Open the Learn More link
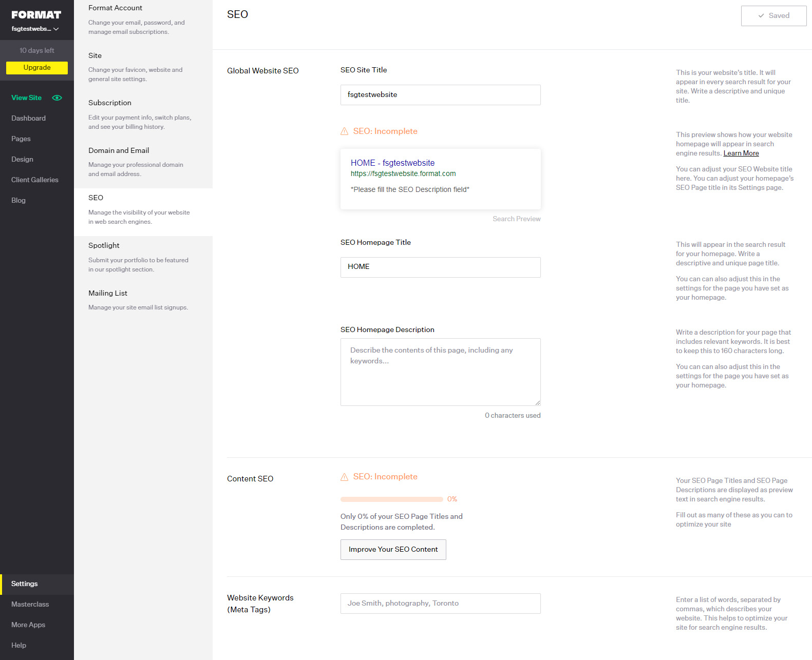The height and width of the screenshot is (660, 812). tap(741, 153)
